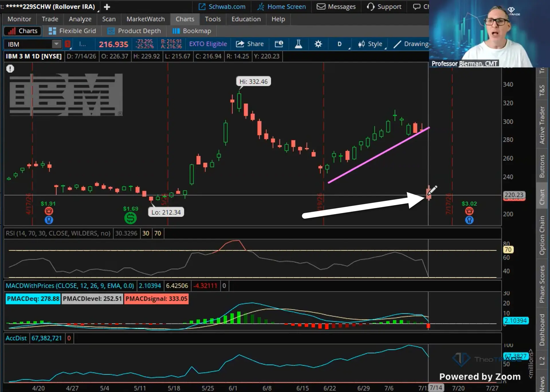Click the earnings phone icon under $3.02
Screen dimensions: 550x392
click(x=469, y=211)
